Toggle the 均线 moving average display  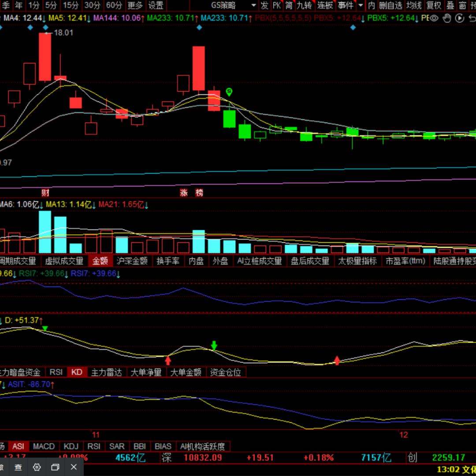pyautogui.click(x=414, y=5)
